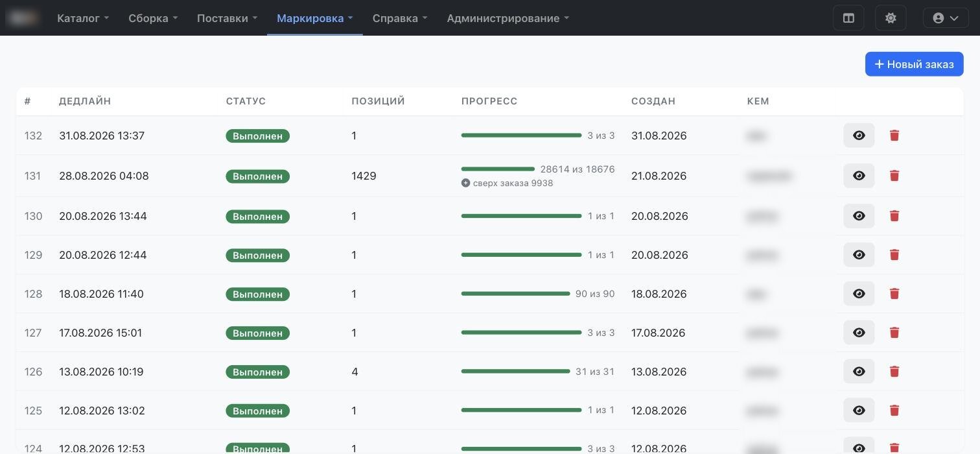Viewport: 980px width, 454px height.
Task: Click the blurred logo in the navbar
Action: (23, 18)
